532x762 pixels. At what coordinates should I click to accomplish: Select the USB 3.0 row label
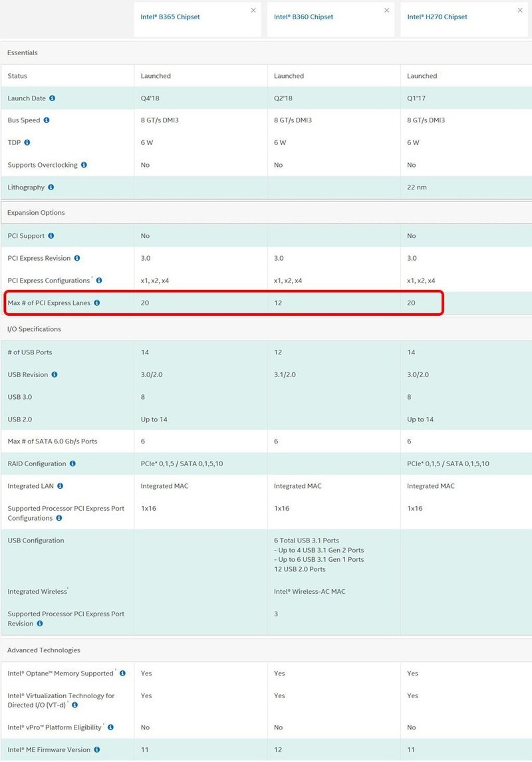19,397
